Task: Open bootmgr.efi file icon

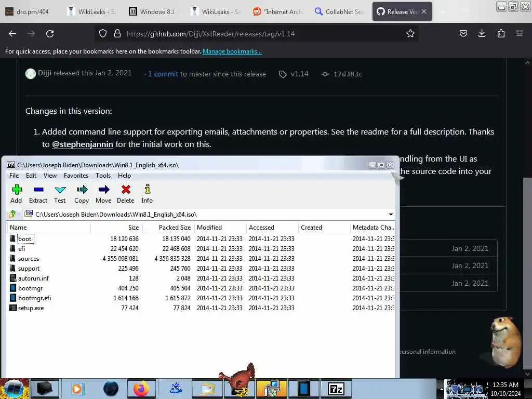Action: pos(13,298)
